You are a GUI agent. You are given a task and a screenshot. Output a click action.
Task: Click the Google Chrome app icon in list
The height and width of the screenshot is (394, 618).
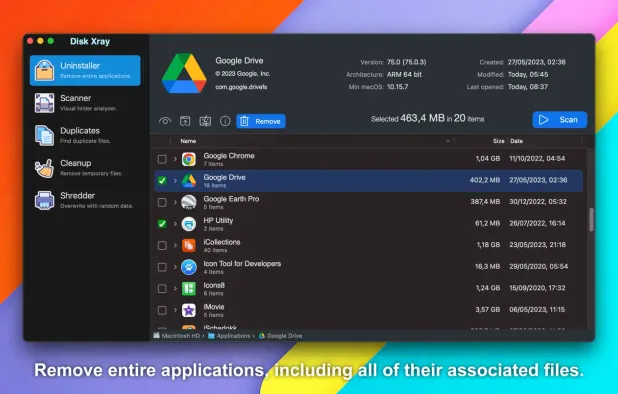[x=189, y=159]
